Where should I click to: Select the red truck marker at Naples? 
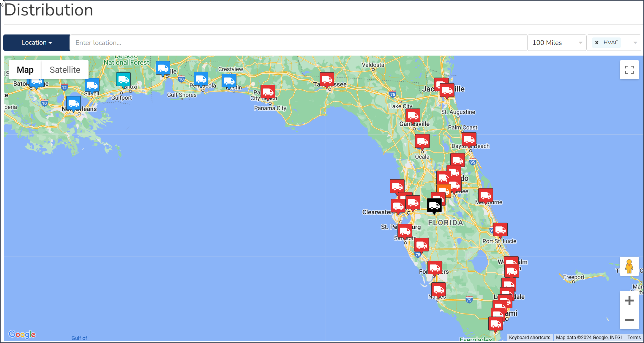438,290
